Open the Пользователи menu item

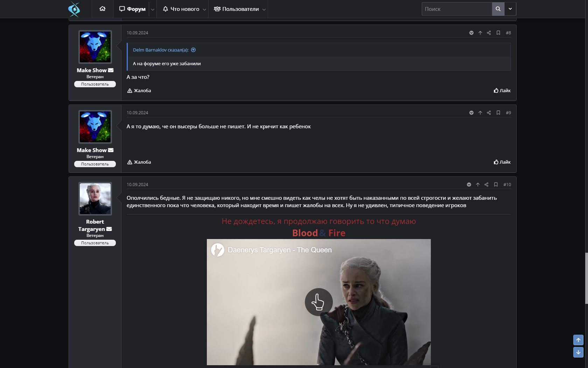[x=237, y=9]
